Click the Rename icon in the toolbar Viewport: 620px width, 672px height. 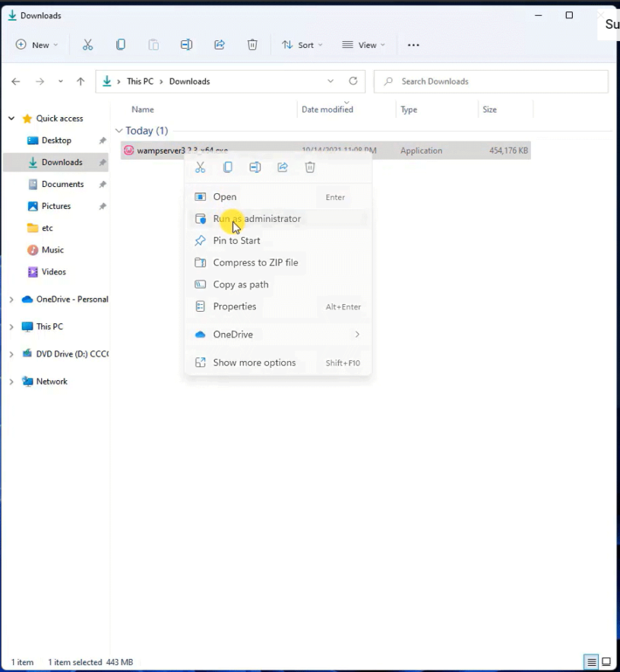(x=186, y=45)
